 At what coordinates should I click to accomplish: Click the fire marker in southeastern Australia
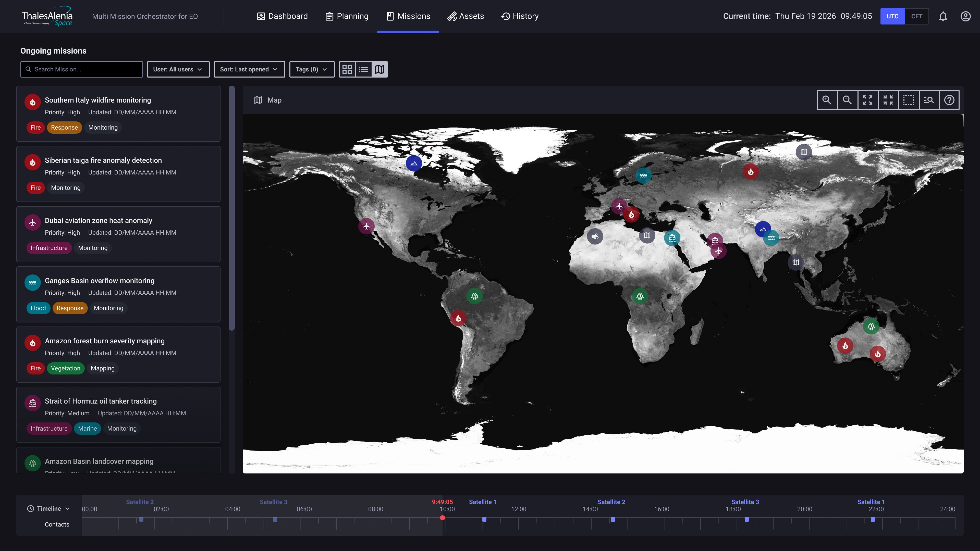[x=878, y=354]
